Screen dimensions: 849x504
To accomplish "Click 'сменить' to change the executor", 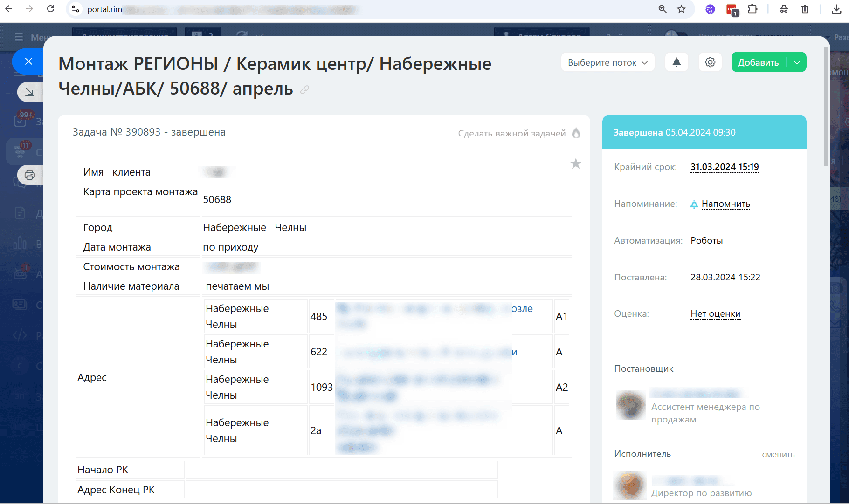I will tap(778, 455).
